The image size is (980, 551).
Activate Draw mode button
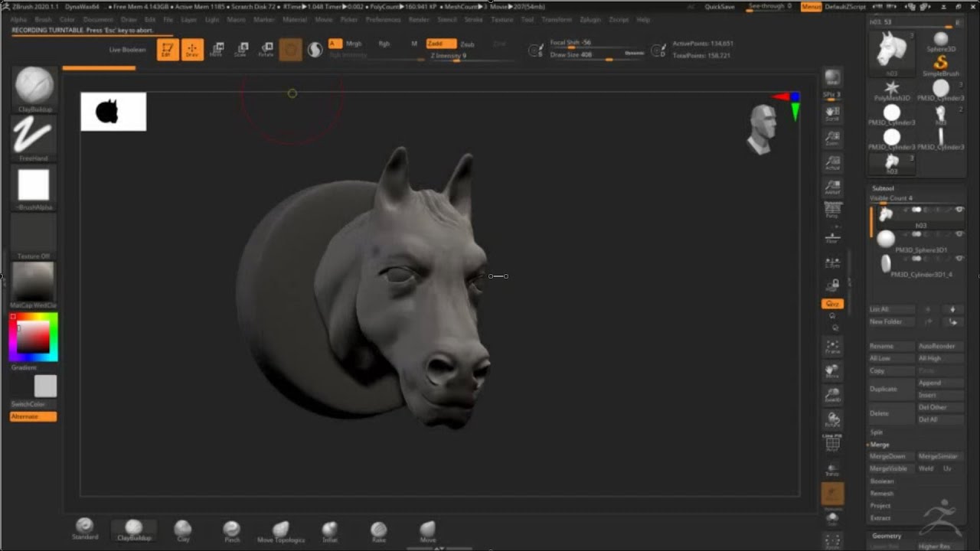pos(192,50)
